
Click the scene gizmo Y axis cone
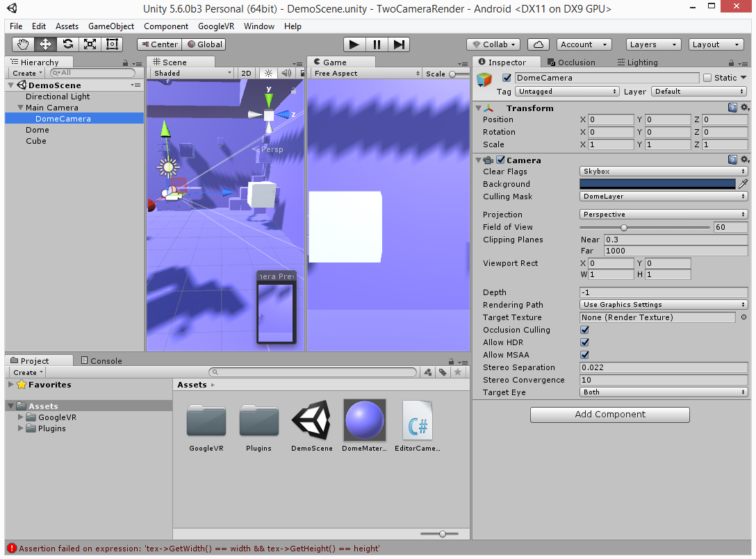[268, 100]
